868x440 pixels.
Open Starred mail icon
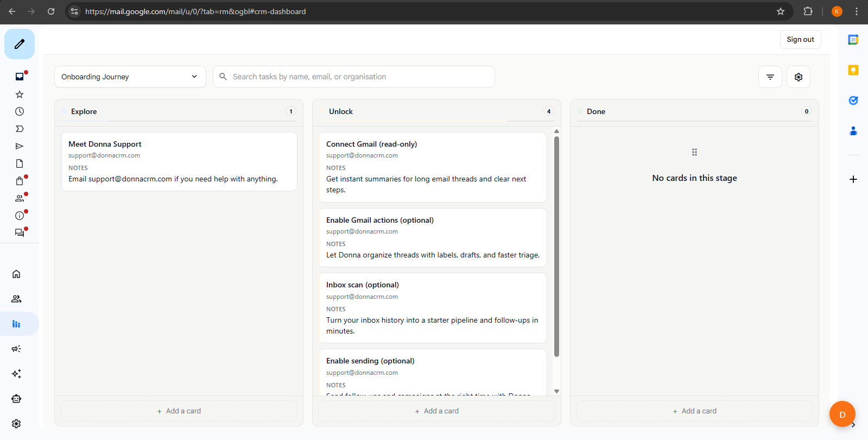coord(20,95)
